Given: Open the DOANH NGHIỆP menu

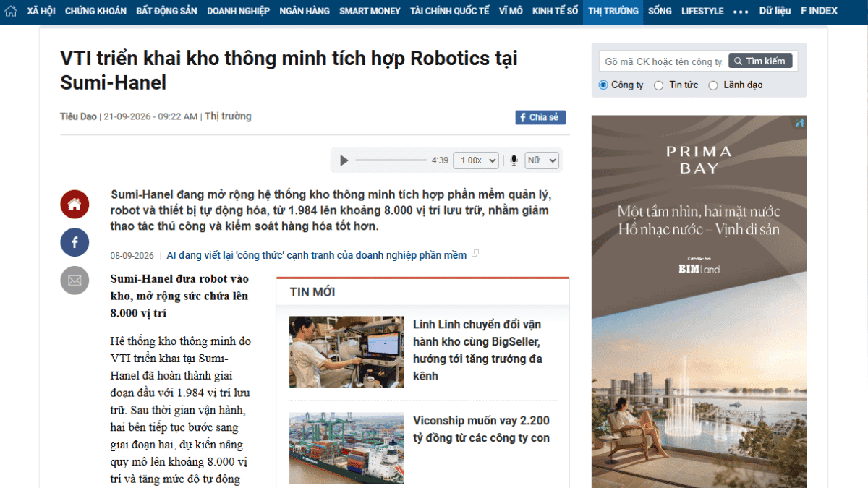Looking at the screenshot, I should click(238, 12).
